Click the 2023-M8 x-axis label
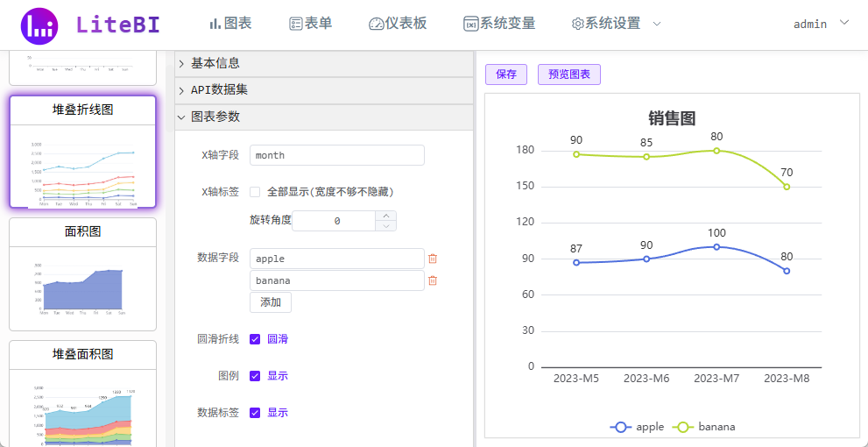Image resolution: width=868 pixels, height=447 pixels. click(x=787, y=380)
